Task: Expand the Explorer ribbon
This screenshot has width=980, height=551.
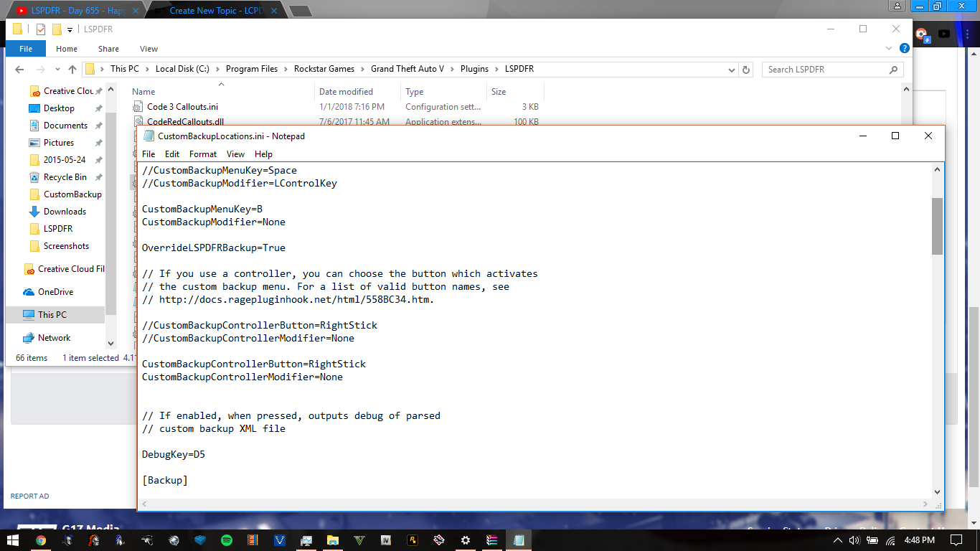Action: click(x=888, y=49)
